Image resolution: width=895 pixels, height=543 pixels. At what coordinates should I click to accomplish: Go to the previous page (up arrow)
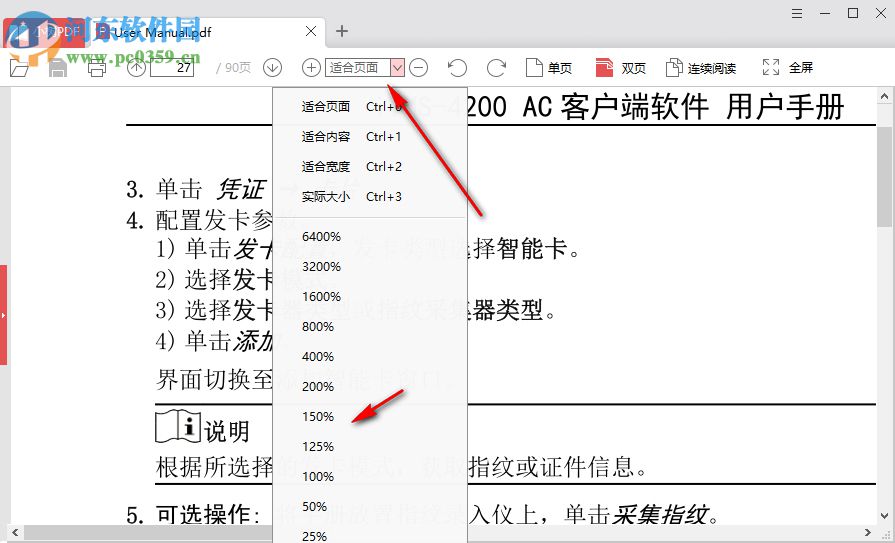[x=136, y=68]
